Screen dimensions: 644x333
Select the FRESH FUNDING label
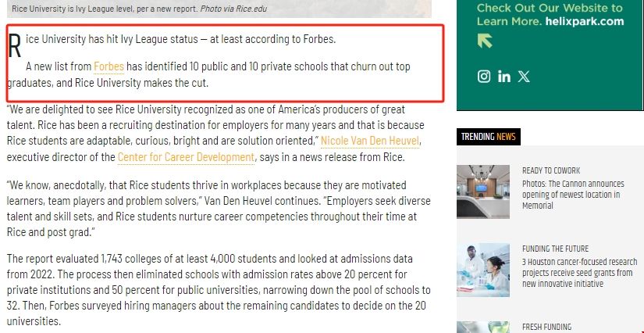[546, 327]
